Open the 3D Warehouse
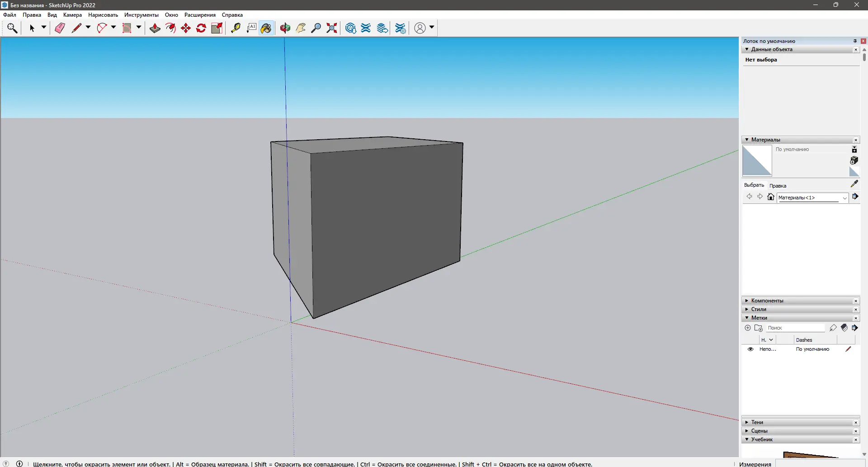The width and height of the screenshot is (868, 467). click(x=350, y=28)
